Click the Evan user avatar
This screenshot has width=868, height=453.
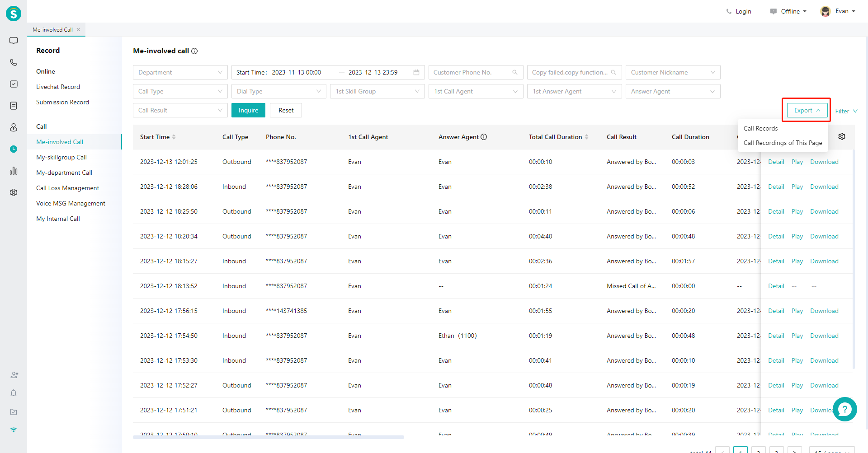(826, 11)
